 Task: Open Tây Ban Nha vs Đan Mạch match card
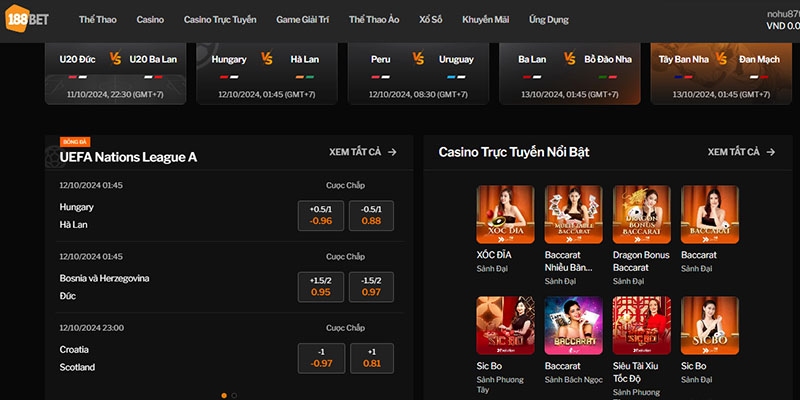click(x=721, y=74)
